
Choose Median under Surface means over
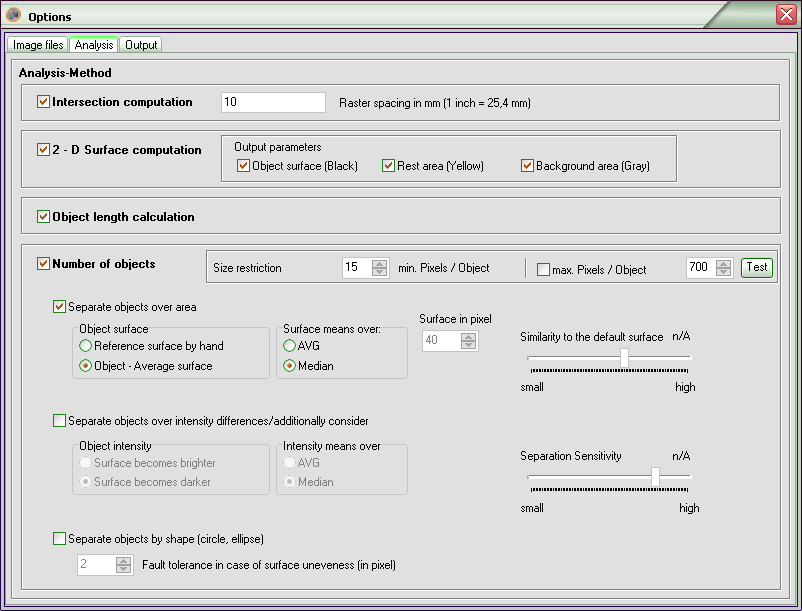(289, 366)
